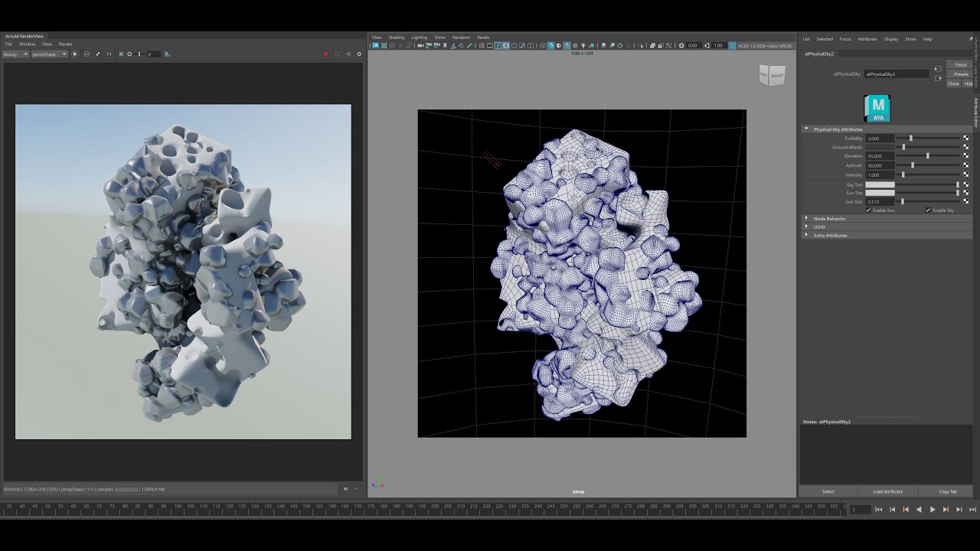Open the Beauty AOV dropdown

(15, 54)
